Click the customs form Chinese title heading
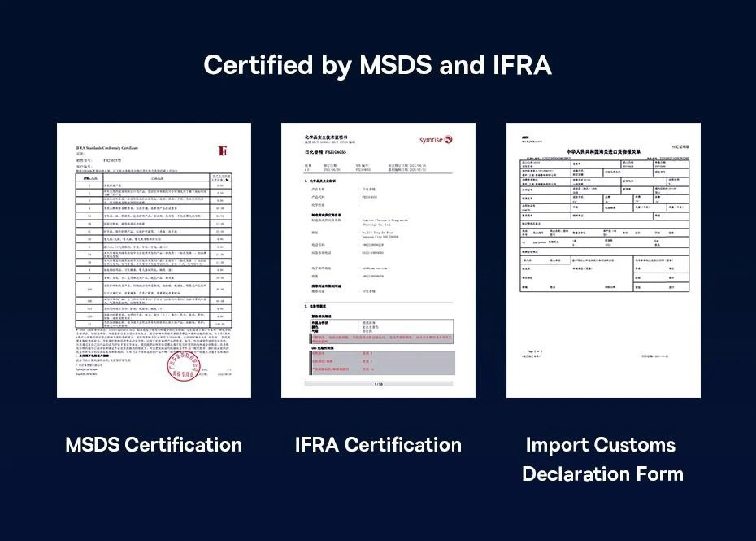 click(604, 151)
